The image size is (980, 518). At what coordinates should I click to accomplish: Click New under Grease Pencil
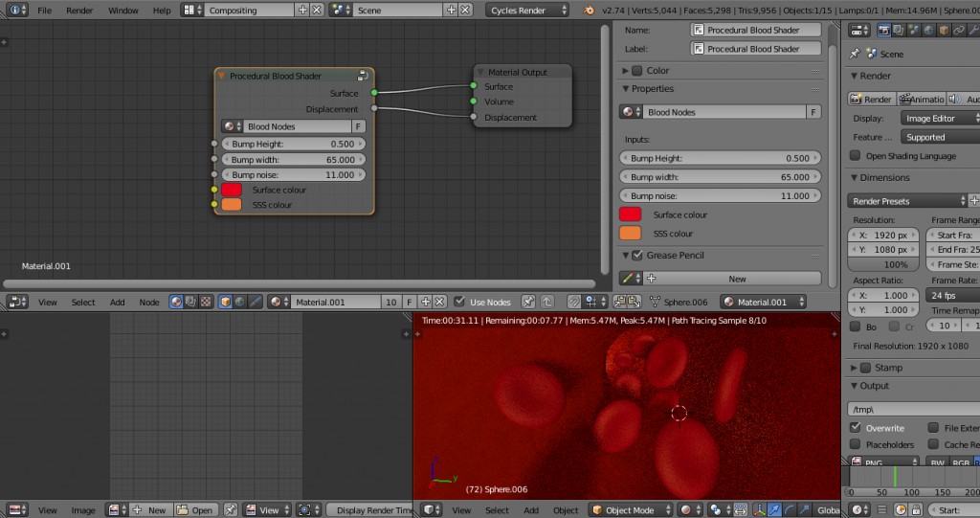pos(737,279)
